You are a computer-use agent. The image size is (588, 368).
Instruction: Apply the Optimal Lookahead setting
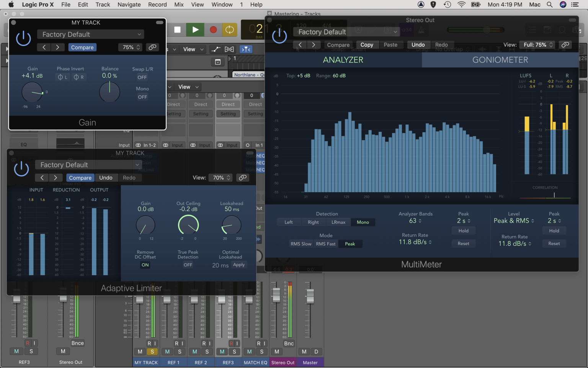point(239,264)
